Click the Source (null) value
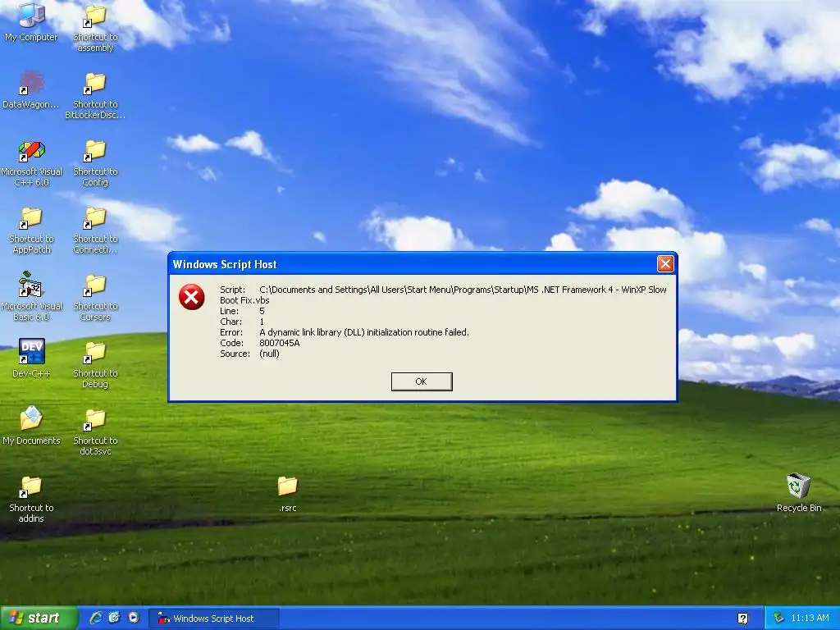This screenshot has width=840, height=630. 269,354
